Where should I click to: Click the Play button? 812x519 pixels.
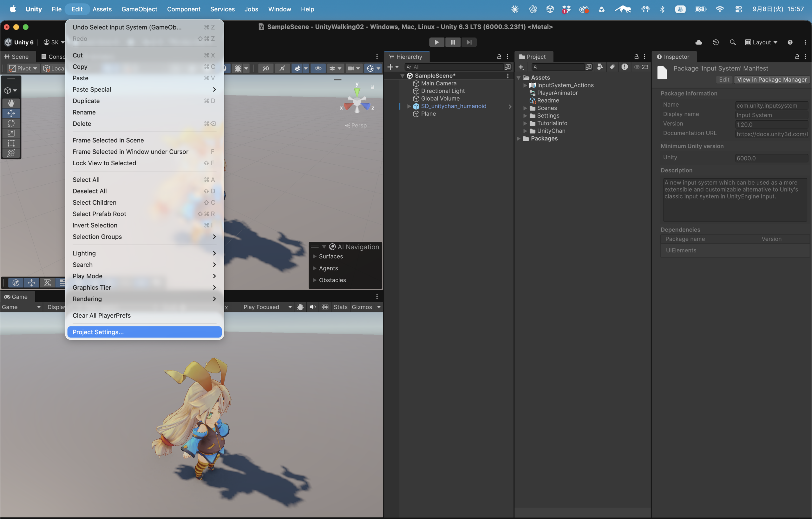coord(436,42)
